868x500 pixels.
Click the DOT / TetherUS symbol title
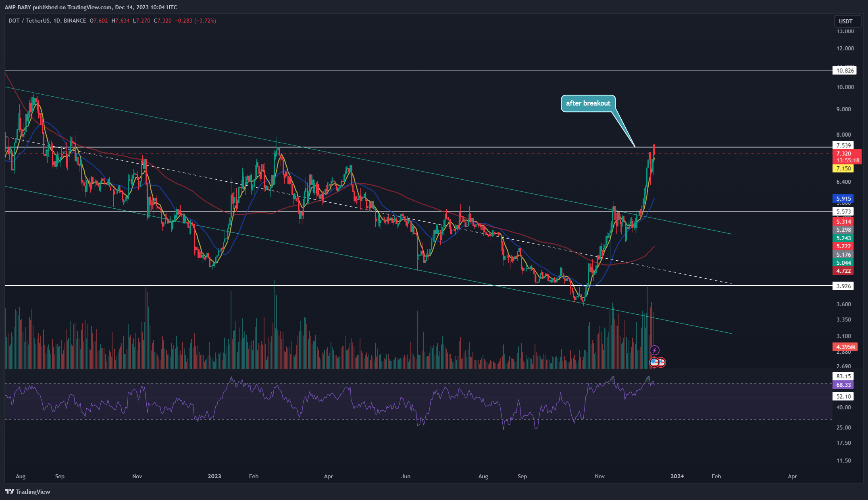click(48, 21)
